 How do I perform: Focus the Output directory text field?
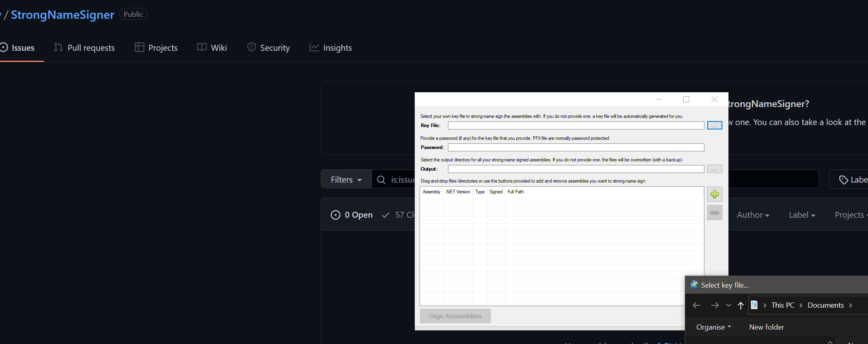(x=576, y=169)
